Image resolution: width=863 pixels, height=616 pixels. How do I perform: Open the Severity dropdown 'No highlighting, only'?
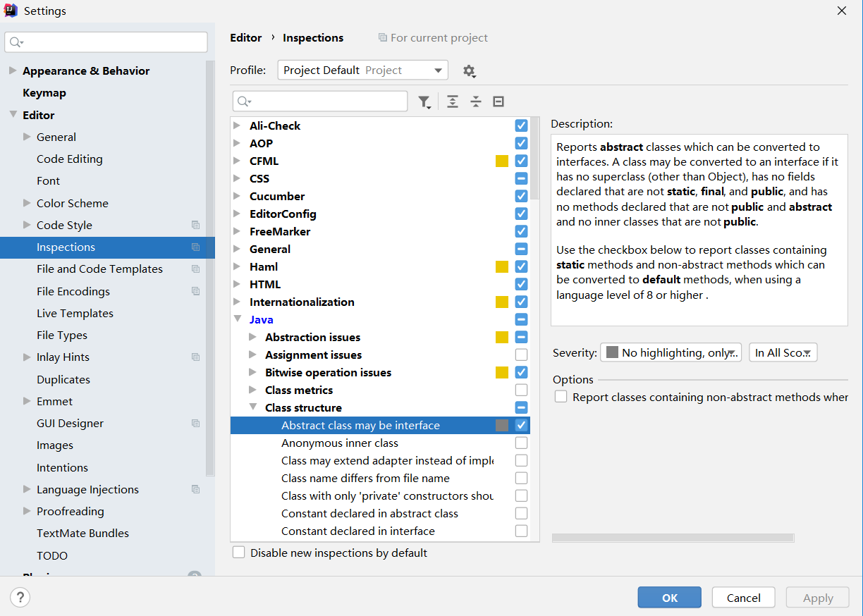point(671,352)
